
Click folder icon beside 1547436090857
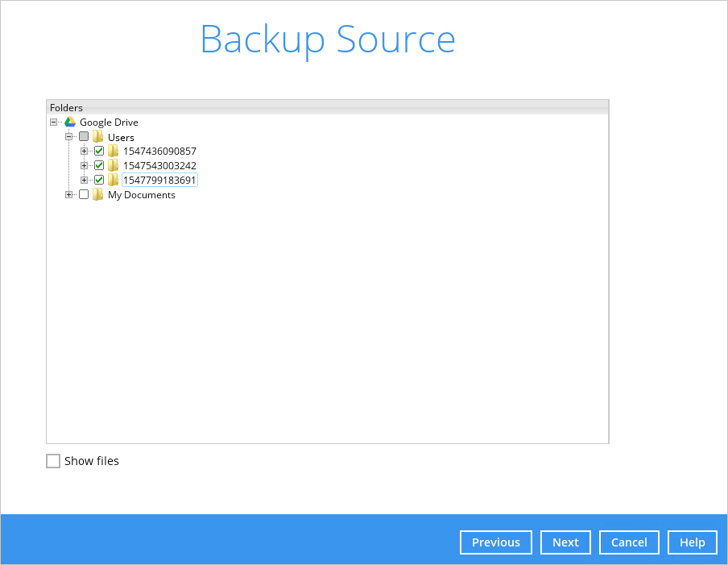[x=113, y=151]
